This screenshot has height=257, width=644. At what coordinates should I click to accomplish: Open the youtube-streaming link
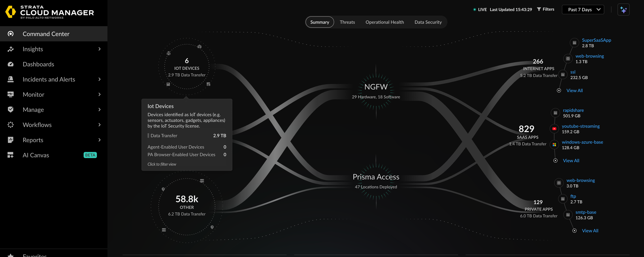[581, 126]
